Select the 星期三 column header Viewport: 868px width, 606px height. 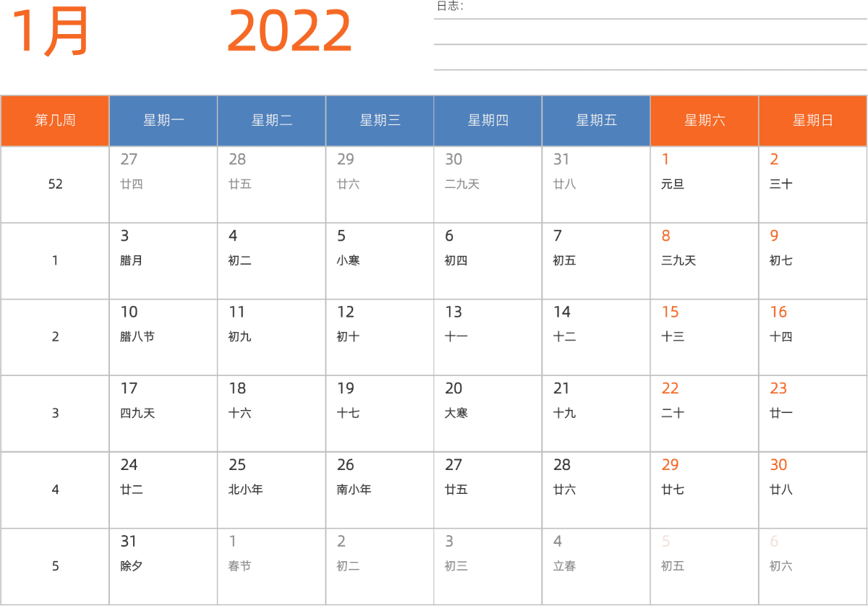click(x=380, y=121)
